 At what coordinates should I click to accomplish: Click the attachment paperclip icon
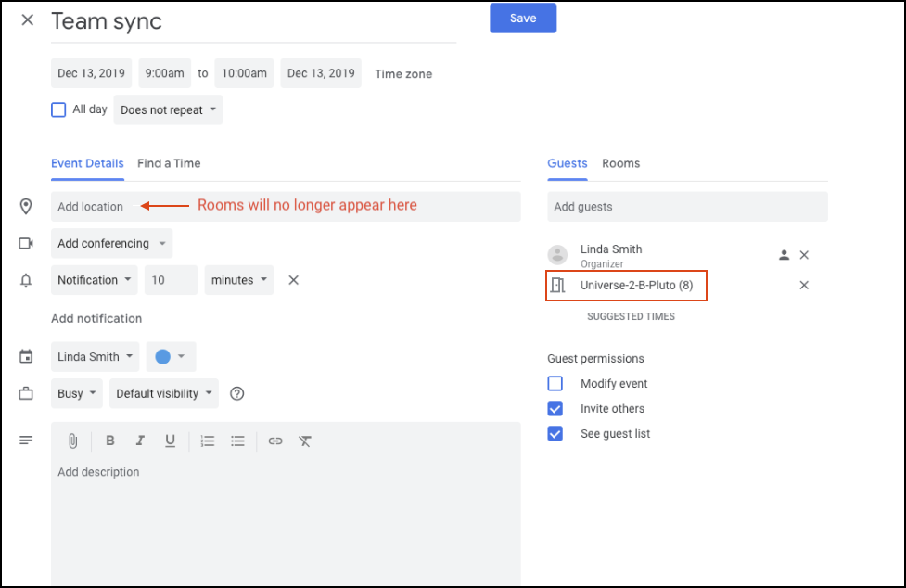click(x=73, y=441)
